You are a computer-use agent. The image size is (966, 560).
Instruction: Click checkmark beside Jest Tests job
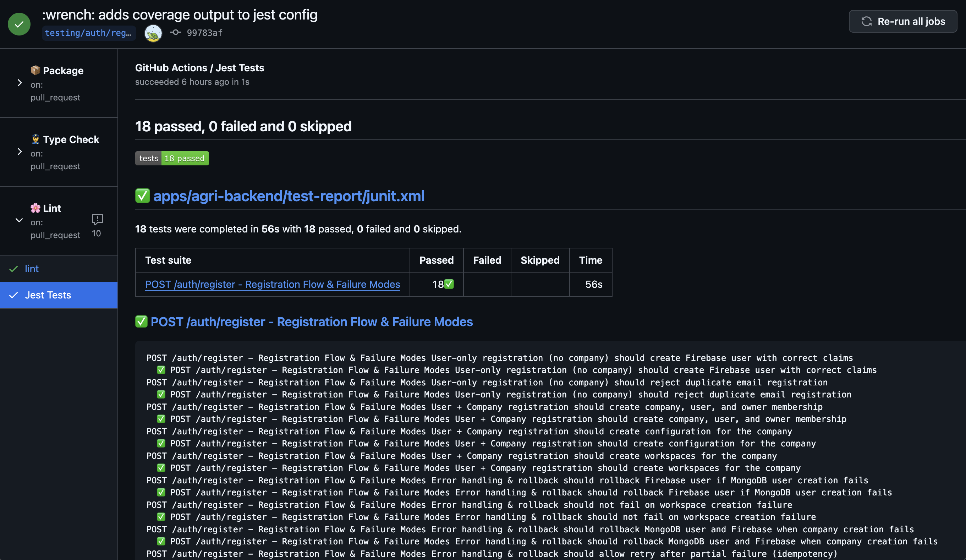[x=14, y=295]
